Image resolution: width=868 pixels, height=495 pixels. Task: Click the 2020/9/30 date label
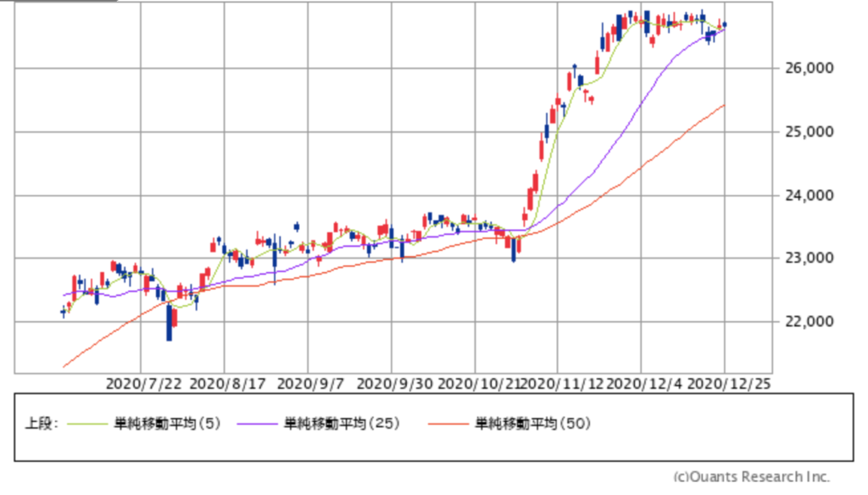click(x=395, y=384)
